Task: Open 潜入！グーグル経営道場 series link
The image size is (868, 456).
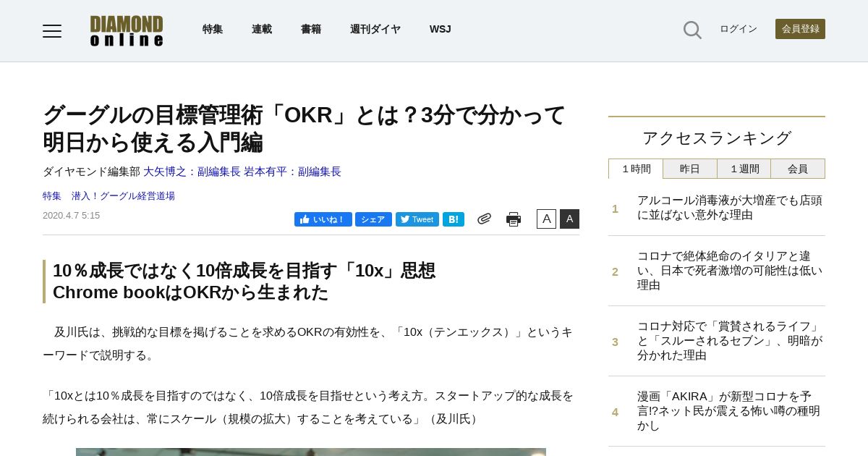Action: [x=123, y=195]
